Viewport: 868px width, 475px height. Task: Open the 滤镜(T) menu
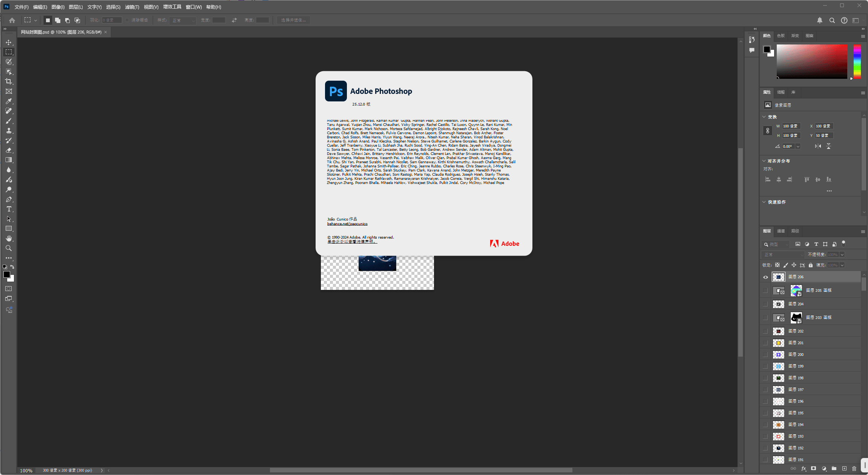(x=132, y=7)
